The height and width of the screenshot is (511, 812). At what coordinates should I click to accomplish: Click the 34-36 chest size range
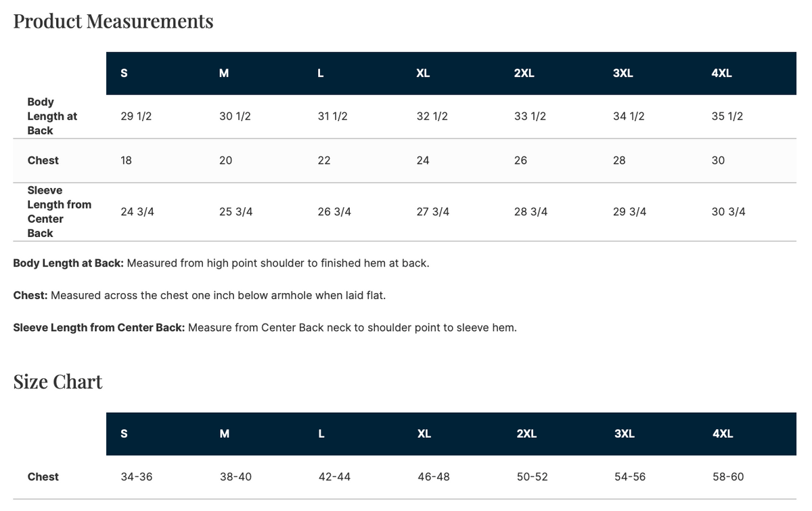point(137,476)
